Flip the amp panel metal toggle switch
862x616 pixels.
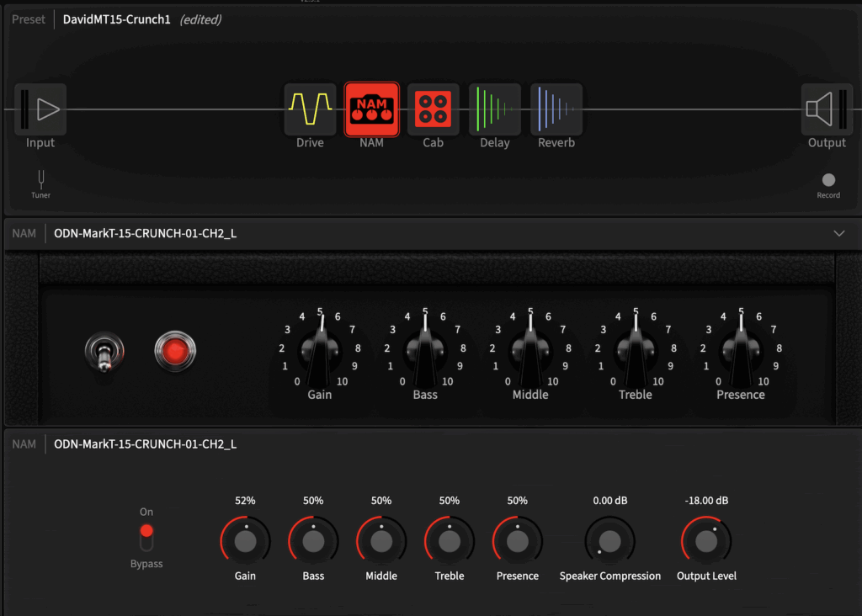coord(104,352)
